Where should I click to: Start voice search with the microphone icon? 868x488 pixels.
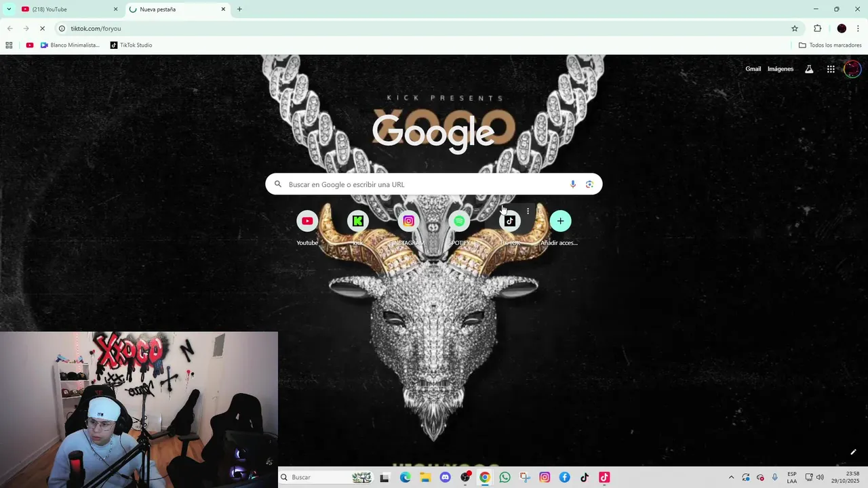click(573, 184)
